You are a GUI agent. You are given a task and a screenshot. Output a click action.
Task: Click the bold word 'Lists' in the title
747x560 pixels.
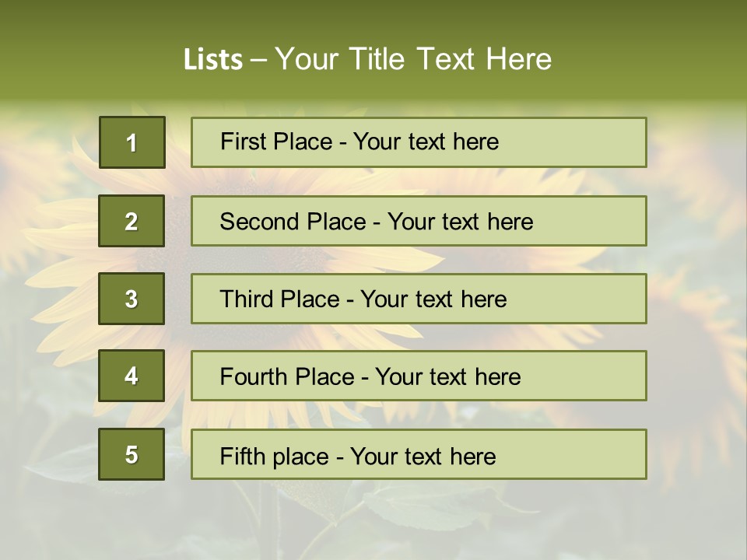coord(212,59)
